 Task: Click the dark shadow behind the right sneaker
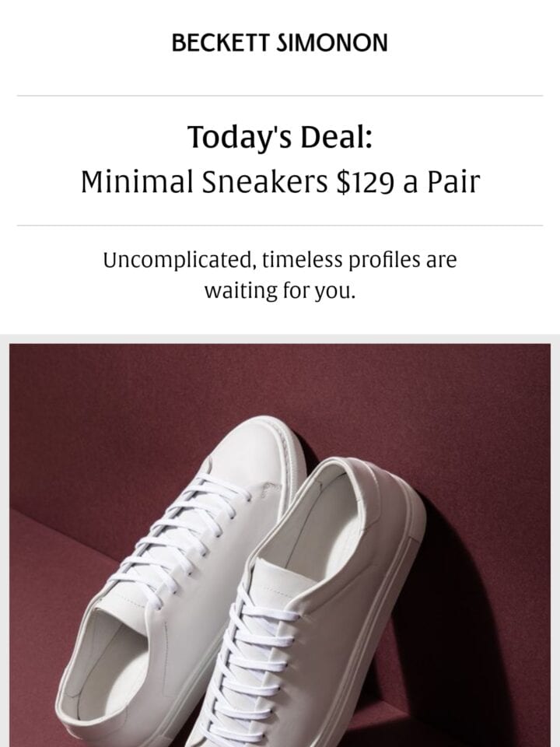tap(457, 619)
